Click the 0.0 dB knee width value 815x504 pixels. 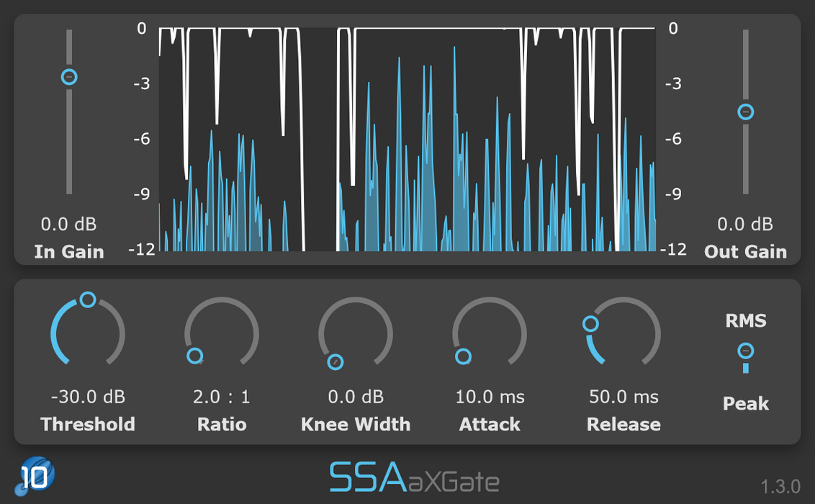356,397
